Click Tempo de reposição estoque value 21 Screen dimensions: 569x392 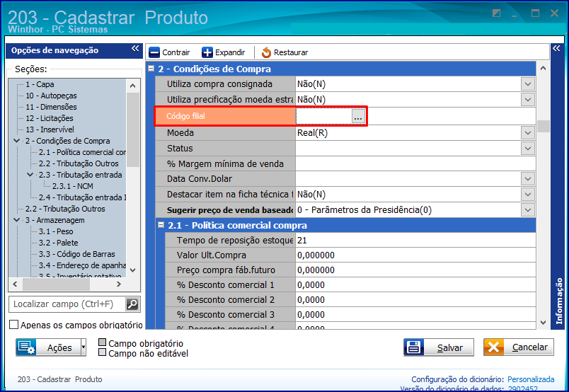[x=415, y=240]
